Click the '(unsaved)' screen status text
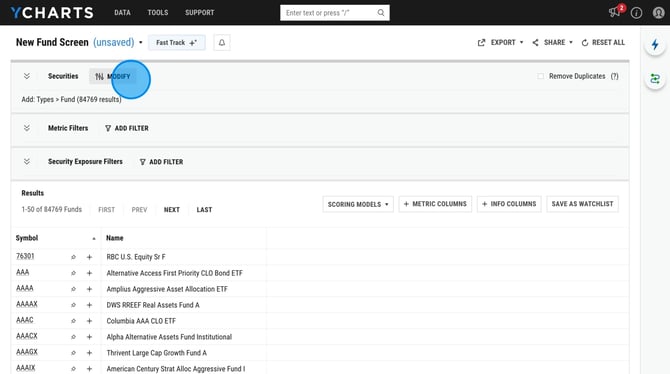This screenshot has height=374, width=670. (x=114, y=42)
